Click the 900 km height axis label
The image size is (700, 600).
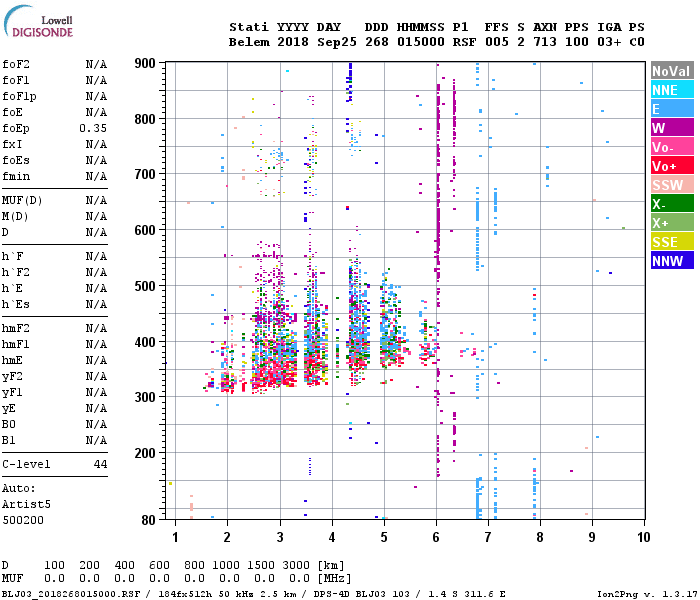click(x=145, y=63)
